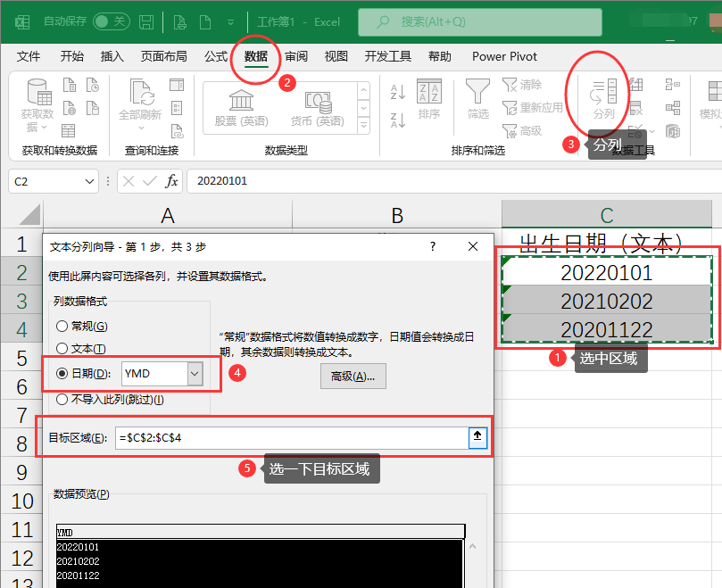This screenshot has width=722, height=588.
Task: Click the 目标区域 input field
Action: [290, 437]
